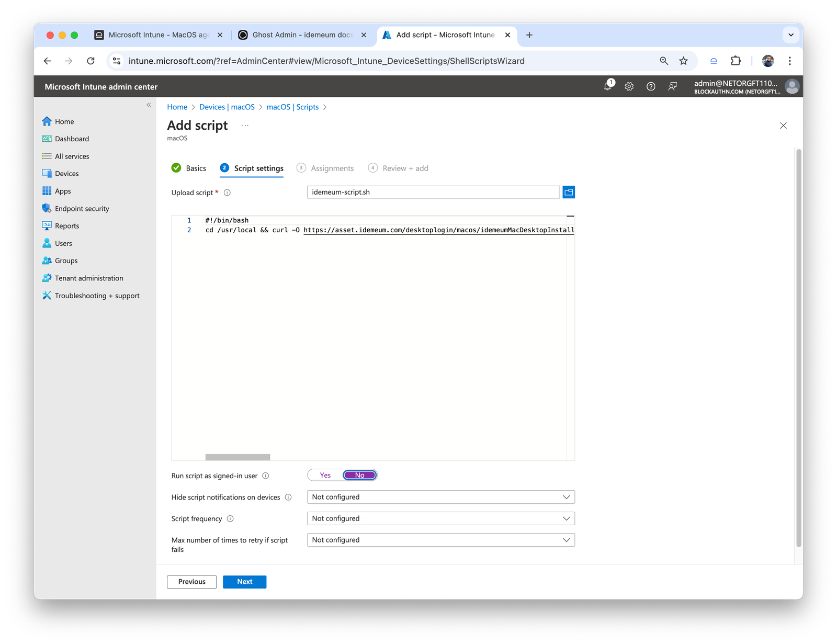
Task: Follow the Home breadcrumb link
Action: [x=177, y=107]
